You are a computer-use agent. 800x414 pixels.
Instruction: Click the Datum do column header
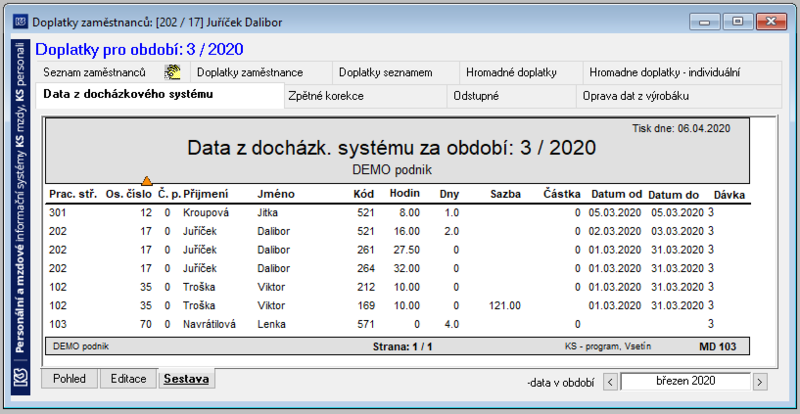[673, 194]
